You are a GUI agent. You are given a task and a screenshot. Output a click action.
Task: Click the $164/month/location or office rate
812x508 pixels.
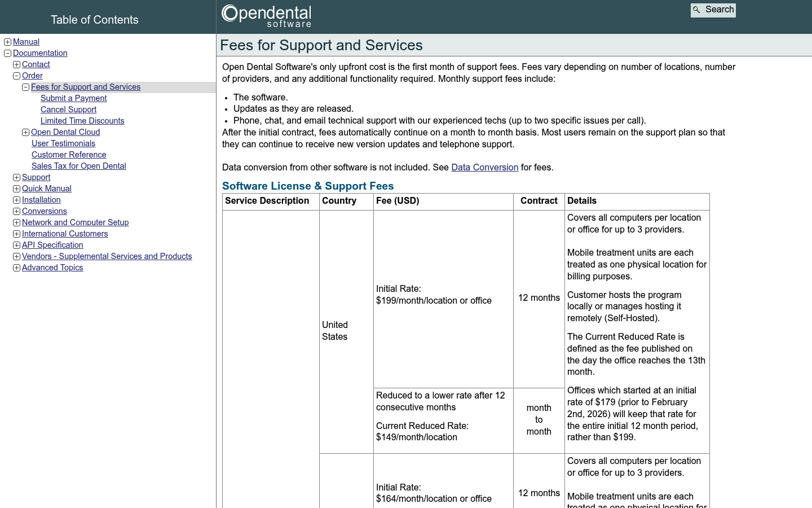pos(434,499)
